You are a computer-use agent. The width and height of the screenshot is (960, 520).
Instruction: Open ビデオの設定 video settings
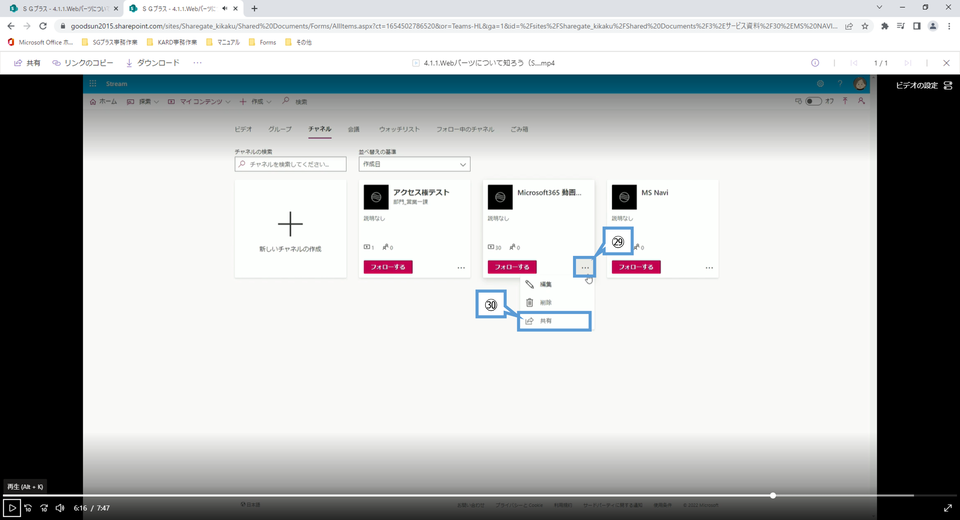click(x=924, y=86)
